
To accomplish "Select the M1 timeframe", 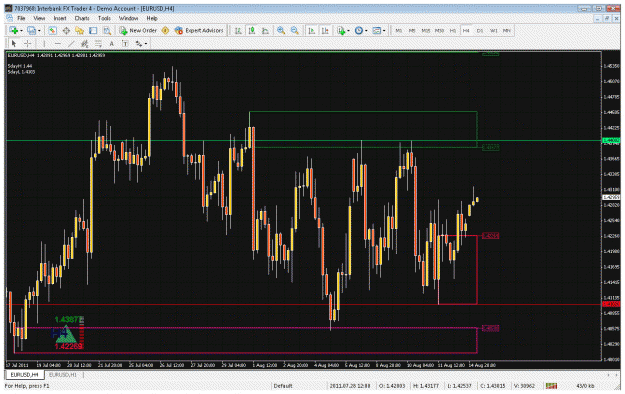I will click(398, 31).
